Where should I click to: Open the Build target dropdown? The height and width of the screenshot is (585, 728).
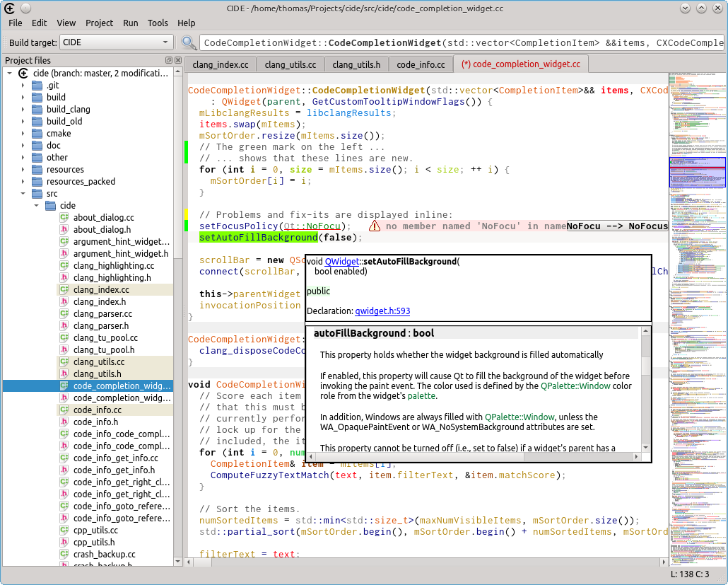[117, 42]
